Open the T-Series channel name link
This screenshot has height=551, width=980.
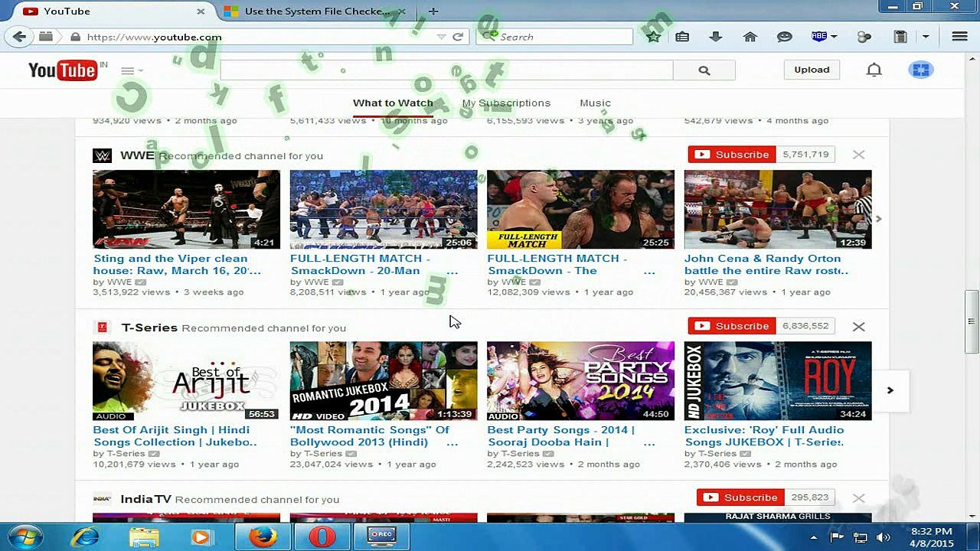coord(149,328)
